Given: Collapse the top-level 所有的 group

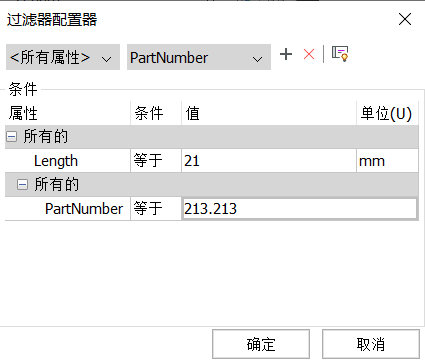Looking at the screenshot, I should 12,136.
